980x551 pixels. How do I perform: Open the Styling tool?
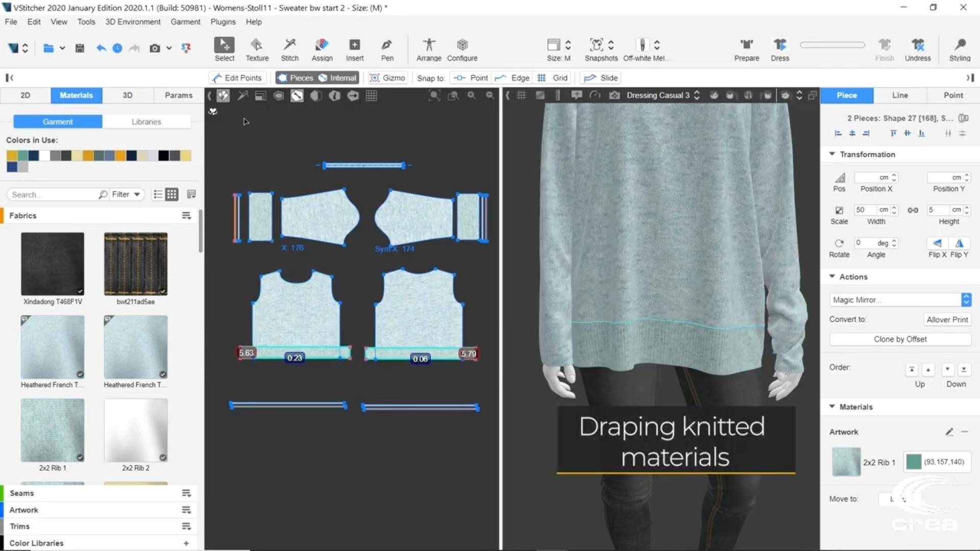960,49
